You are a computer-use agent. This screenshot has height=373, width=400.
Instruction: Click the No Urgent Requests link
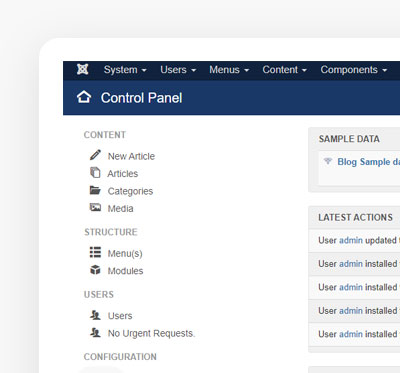tap(151, 333)
